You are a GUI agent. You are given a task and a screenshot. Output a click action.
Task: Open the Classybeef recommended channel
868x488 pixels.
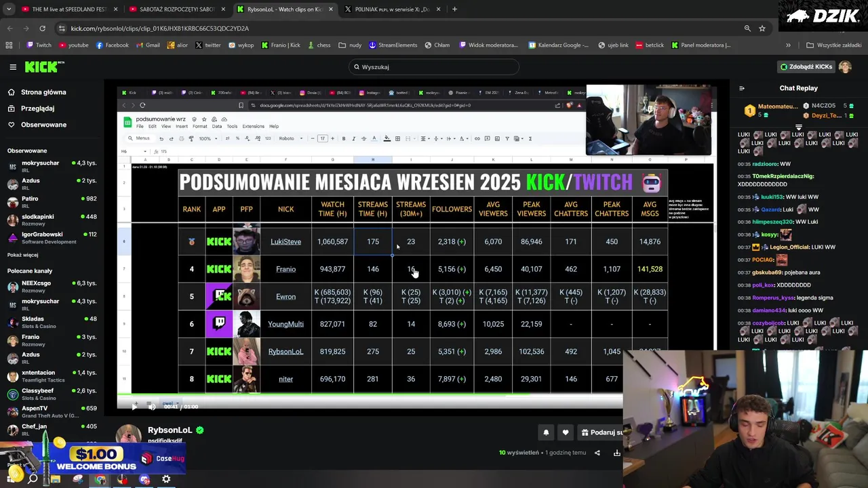pos(52,394)
